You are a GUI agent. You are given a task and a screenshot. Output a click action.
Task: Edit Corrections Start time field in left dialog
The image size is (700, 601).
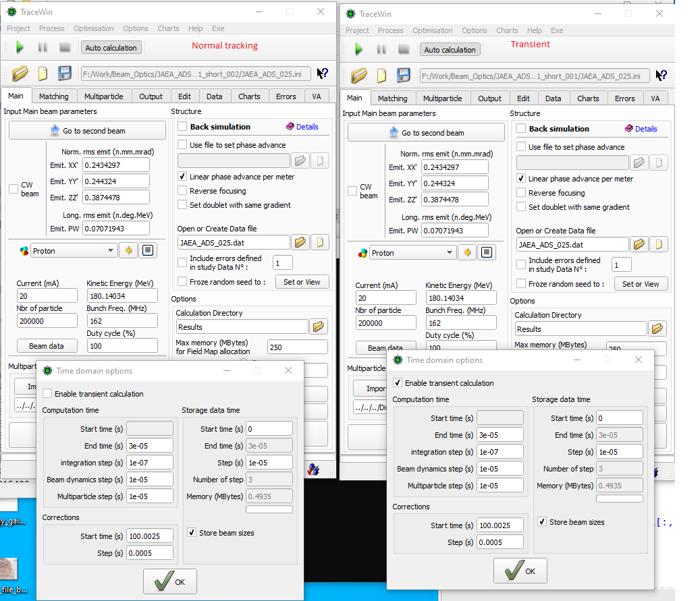point(150,536)
